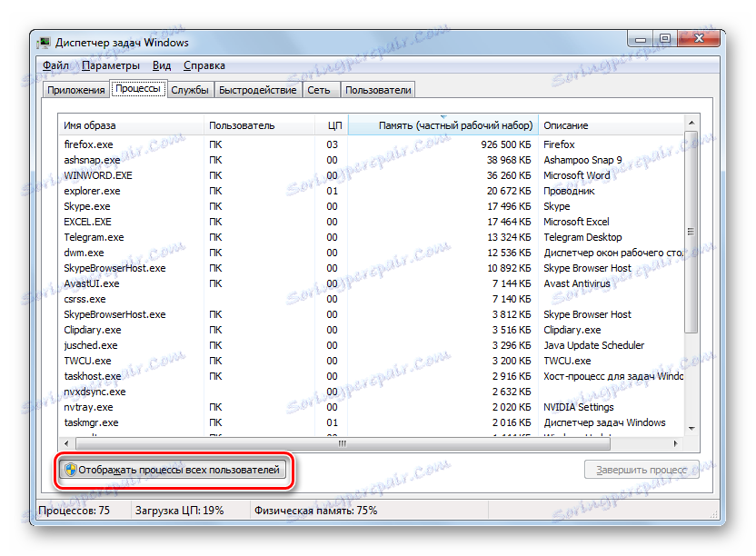Select the nvtray.exe process
The image size is (756, 556).
[372, 407]
